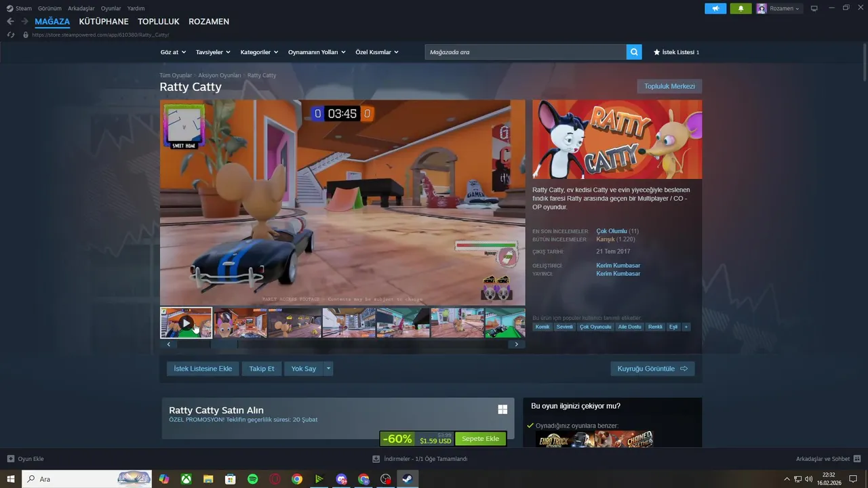Click the blue search magnifier button
Image resolution: width=868 pixels, height=488 pixels.
[x=634, y=52]
